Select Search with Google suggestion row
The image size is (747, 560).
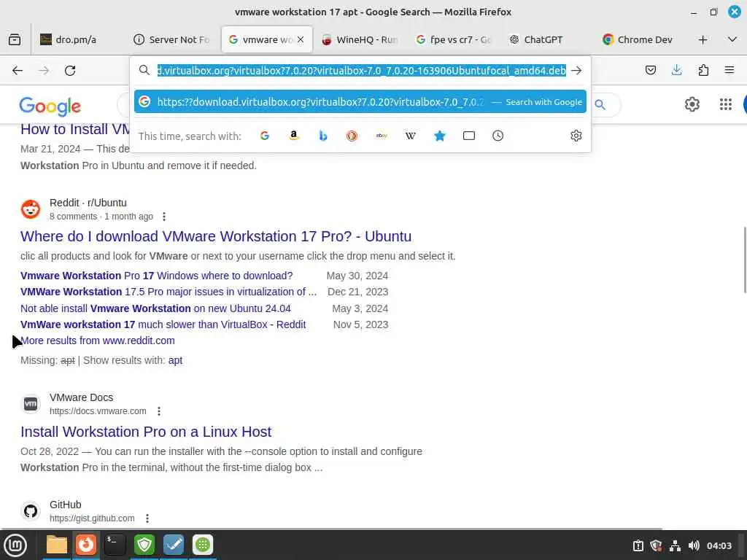(360, 102)
